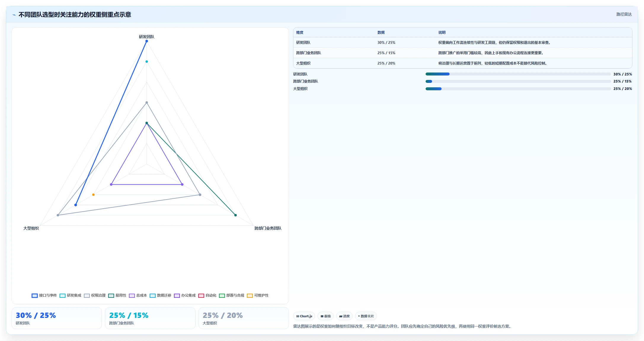
Task: Click the 研发团队 progress bar
Action: tap(518, 74)
